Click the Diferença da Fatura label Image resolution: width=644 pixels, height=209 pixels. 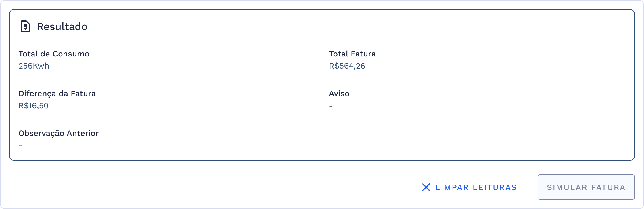click(x=57, y=94)
